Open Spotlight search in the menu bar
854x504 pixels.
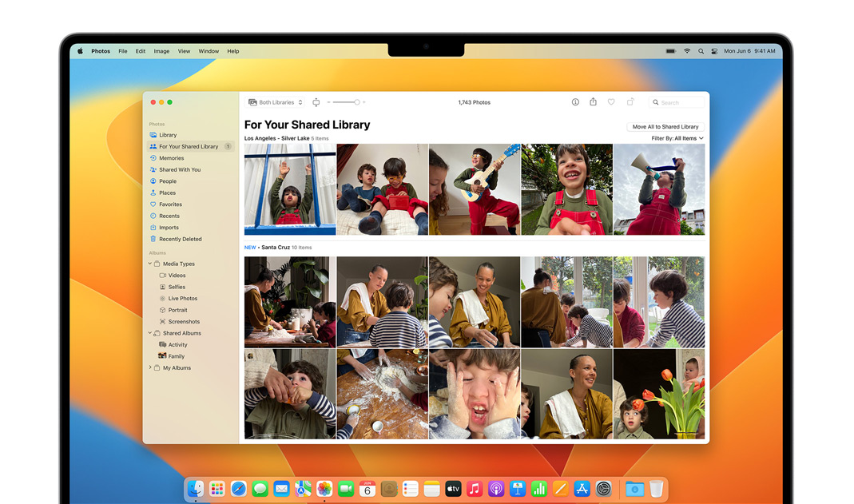701,51
